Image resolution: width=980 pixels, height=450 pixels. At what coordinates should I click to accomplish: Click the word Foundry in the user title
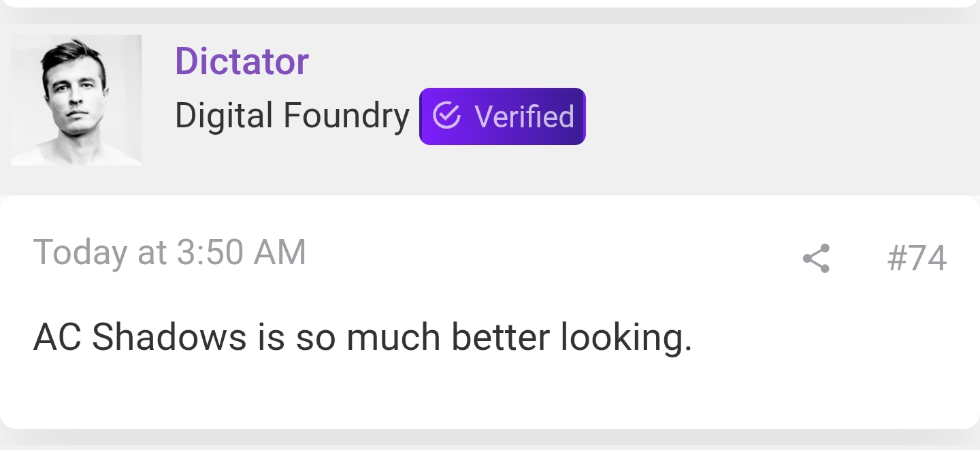346,115
